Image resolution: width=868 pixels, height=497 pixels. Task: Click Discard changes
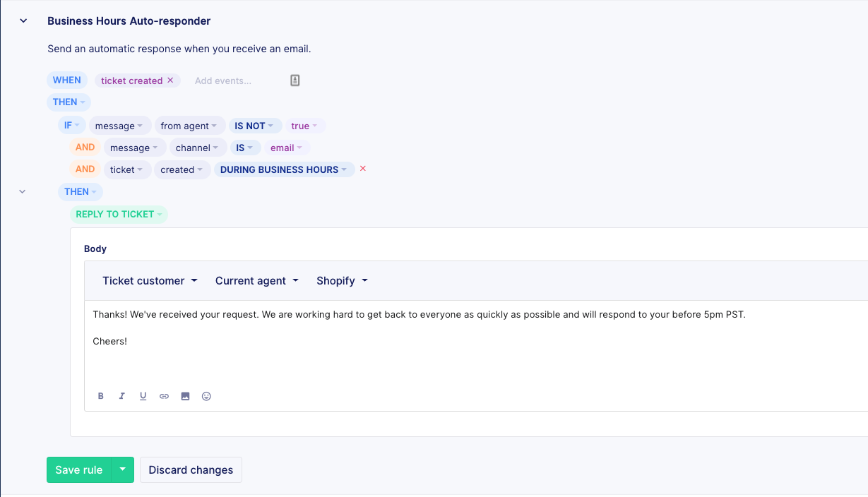[x=191, y=470]
